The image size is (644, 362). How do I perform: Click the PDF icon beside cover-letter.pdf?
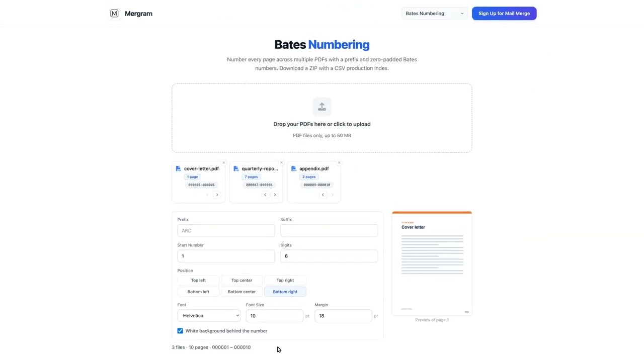[179, 169]
